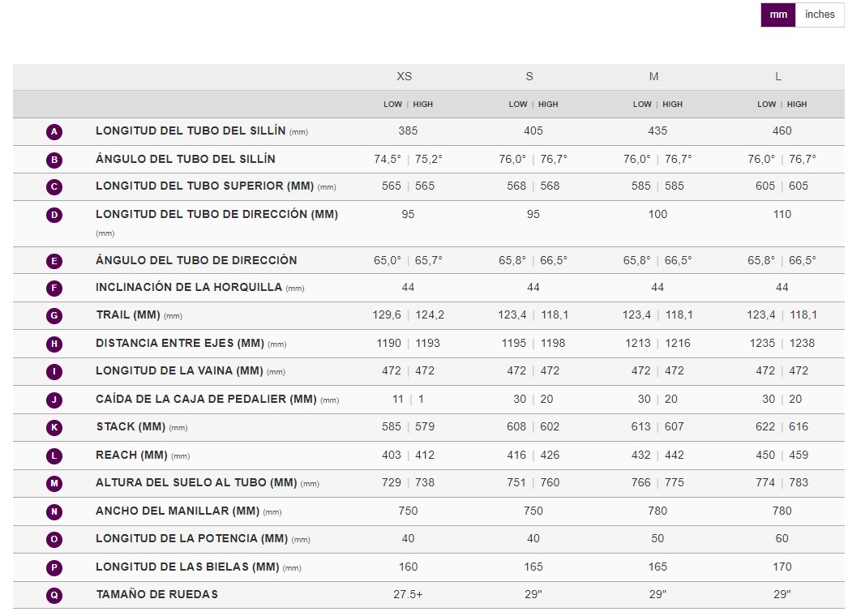Select the mm unit toggle
The image size is (848, 616).
point(777,15)
